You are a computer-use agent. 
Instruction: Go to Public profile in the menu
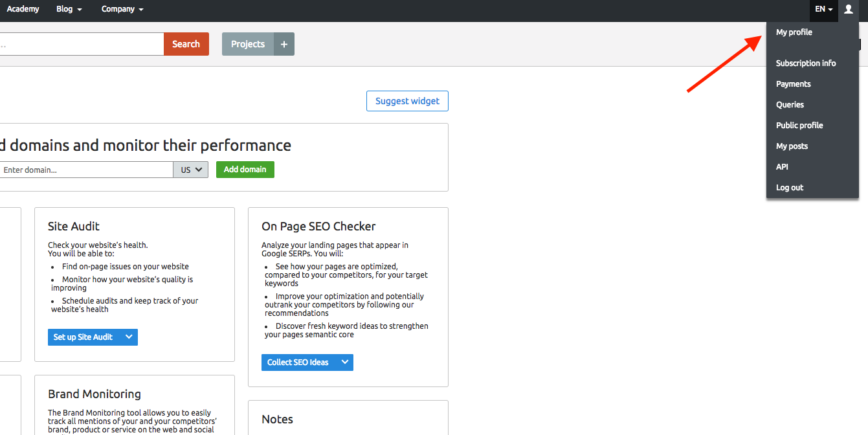pyautogui.click(x=800, y=126)
